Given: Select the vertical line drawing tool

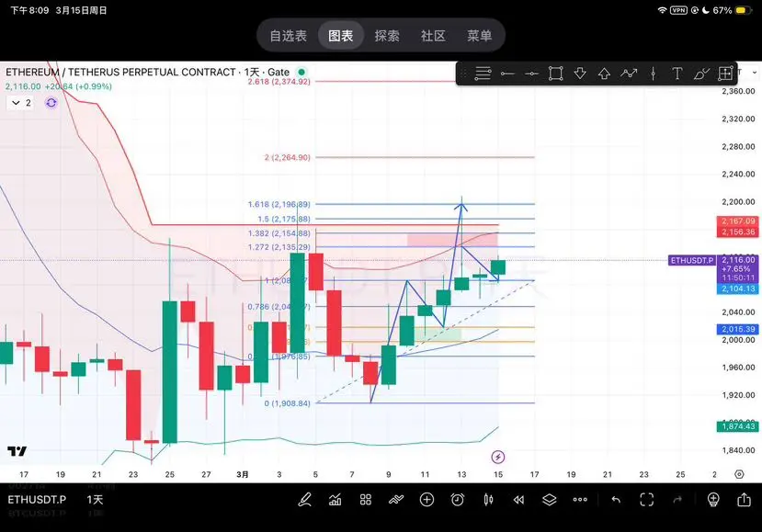Looking at the screenshot, I should point(654,74).
